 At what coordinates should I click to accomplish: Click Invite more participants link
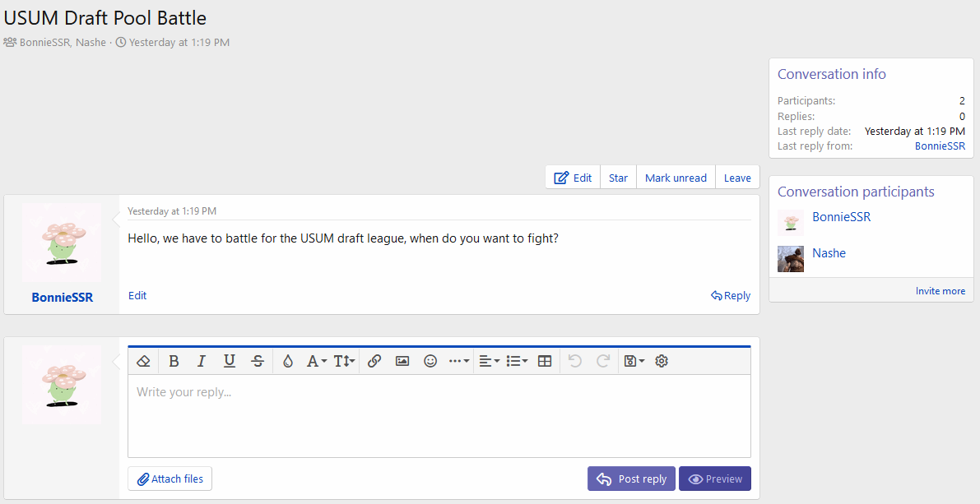coord(940,291)
